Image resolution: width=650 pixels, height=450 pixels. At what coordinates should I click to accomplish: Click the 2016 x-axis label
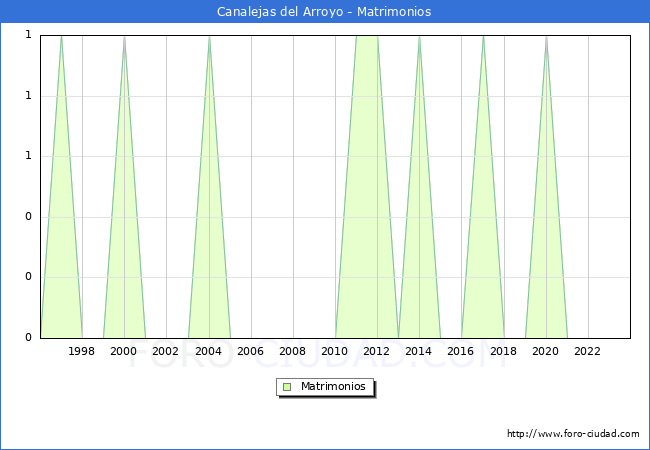click(461, 351)
